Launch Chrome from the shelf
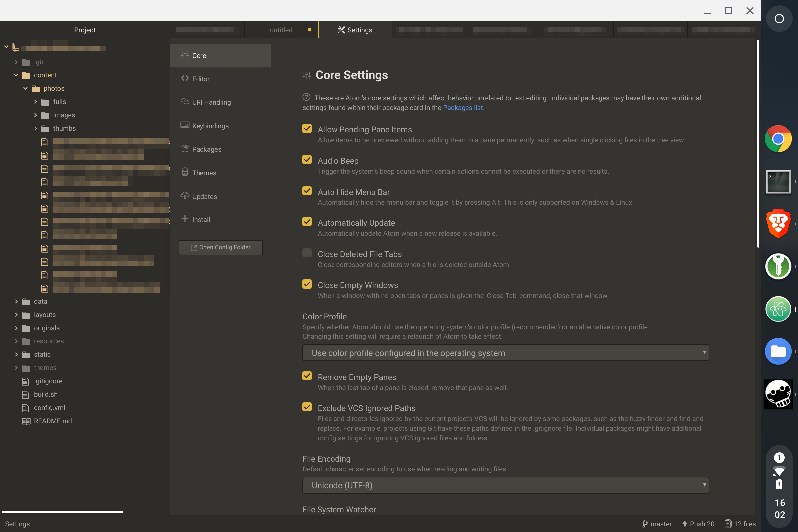798x532 pixels. [778, 139]
